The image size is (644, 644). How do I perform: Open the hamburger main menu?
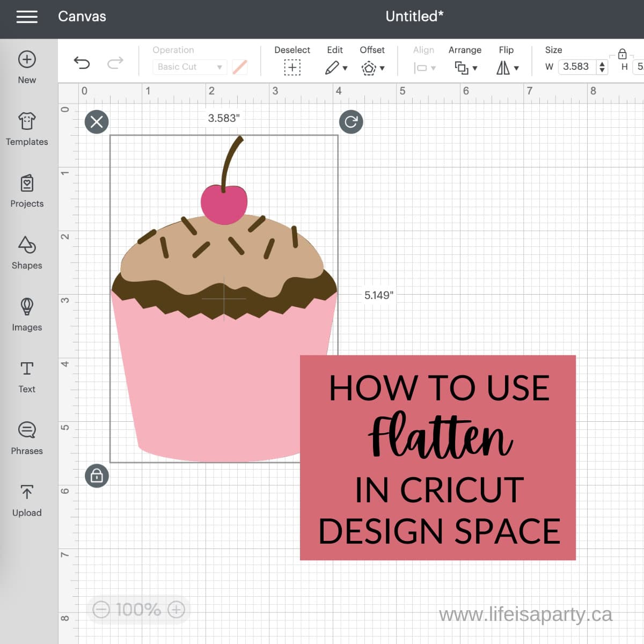pyautogui.click(x=27, y=17)
